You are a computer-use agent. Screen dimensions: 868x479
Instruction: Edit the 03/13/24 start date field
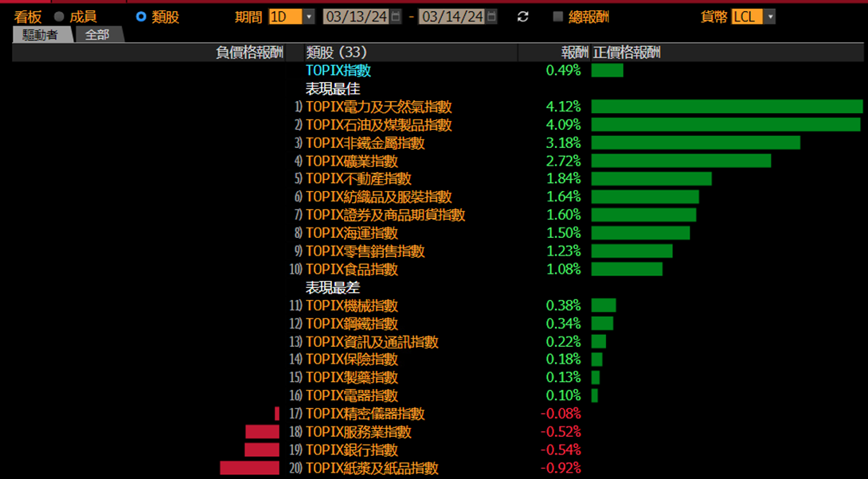[357, 17]
